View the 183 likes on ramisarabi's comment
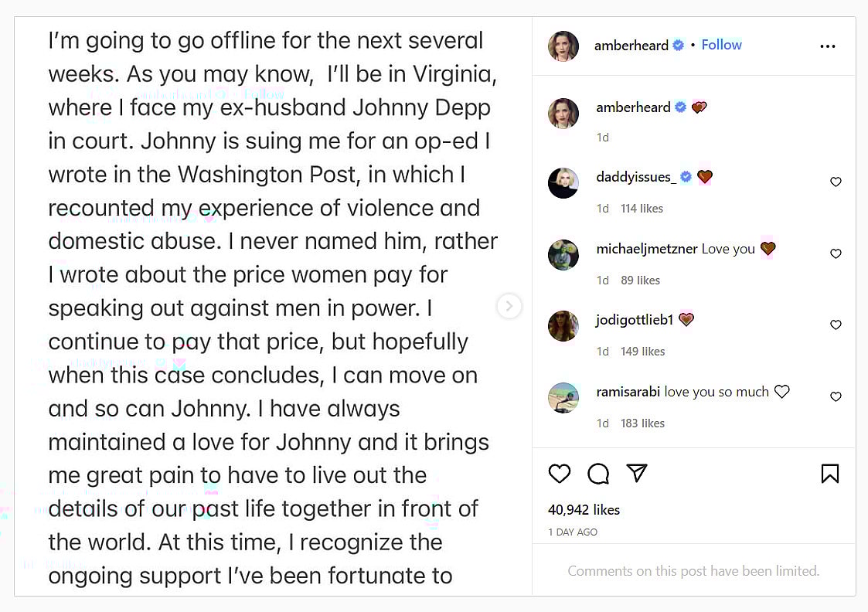 (x=642, y=423)
